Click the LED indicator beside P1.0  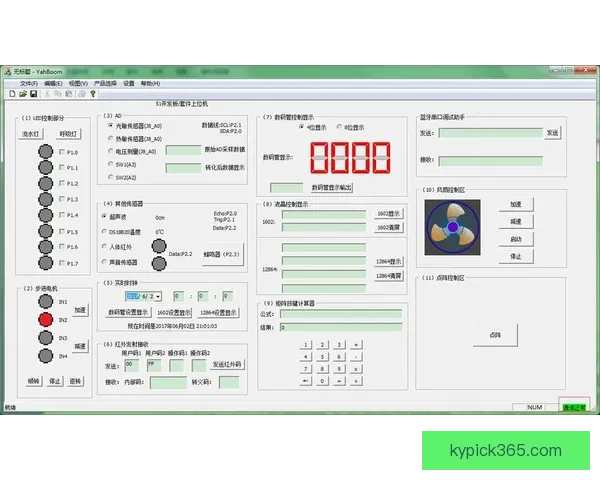click(45, 152)
